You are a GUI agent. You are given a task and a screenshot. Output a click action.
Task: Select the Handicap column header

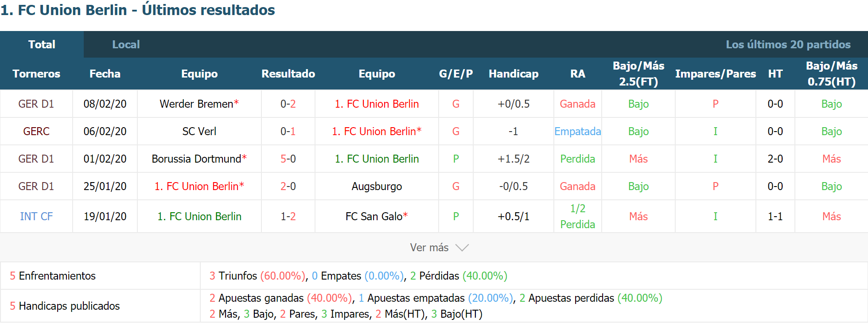pyautogui.click(x=514, y=74)
